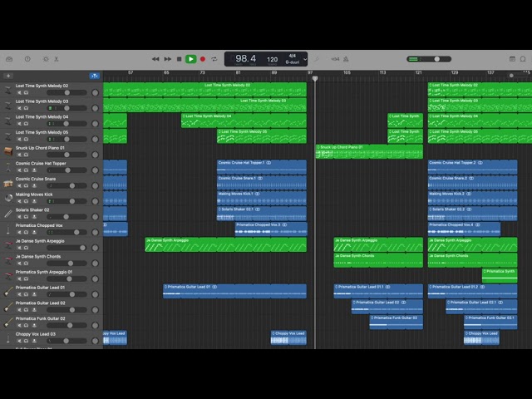Solo the Choppy Vox Lead 03 track

click(26, 341)
